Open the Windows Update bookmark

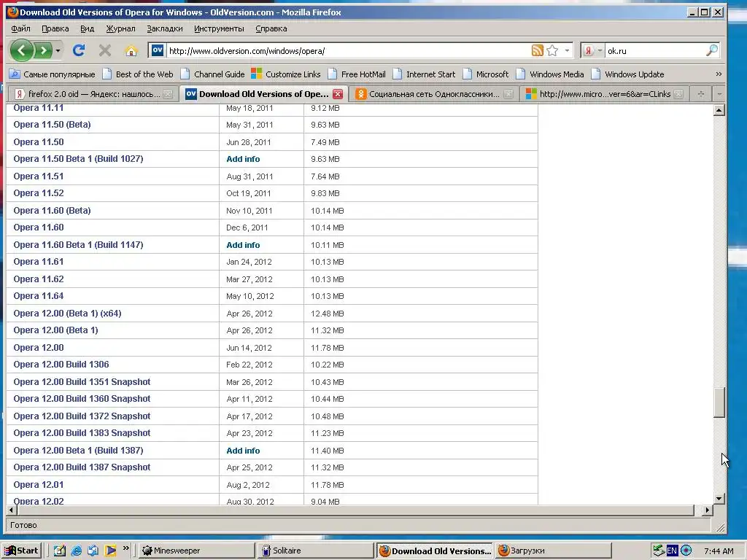[x=627, y=74]
